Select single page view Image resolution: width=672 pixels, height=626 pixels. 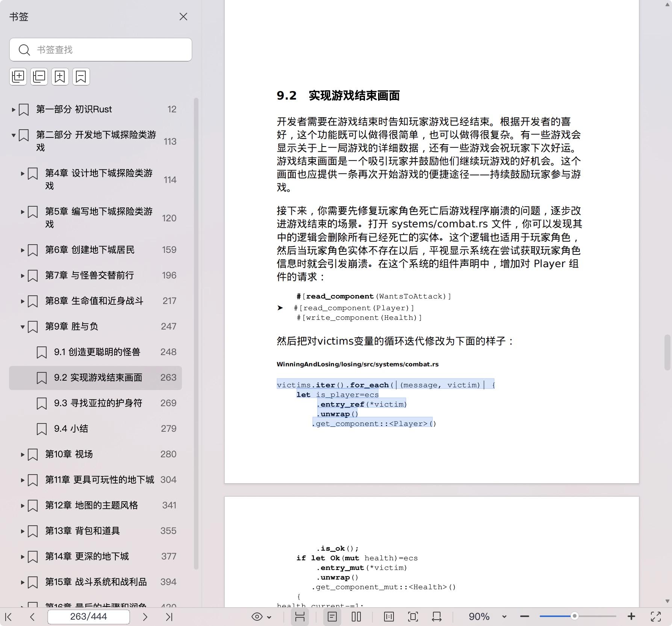click(x=332, y=617)
